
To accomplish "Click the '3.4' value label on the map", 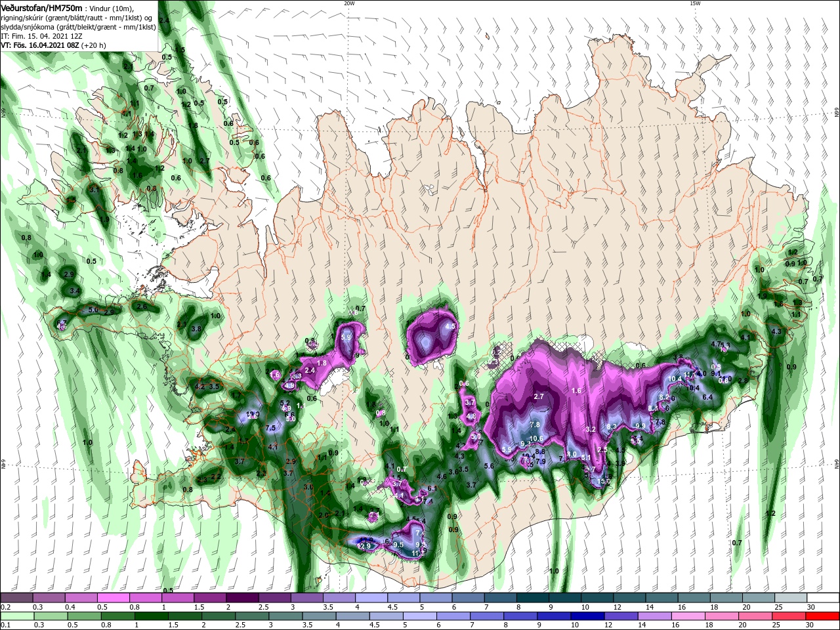I will [75, 291].
